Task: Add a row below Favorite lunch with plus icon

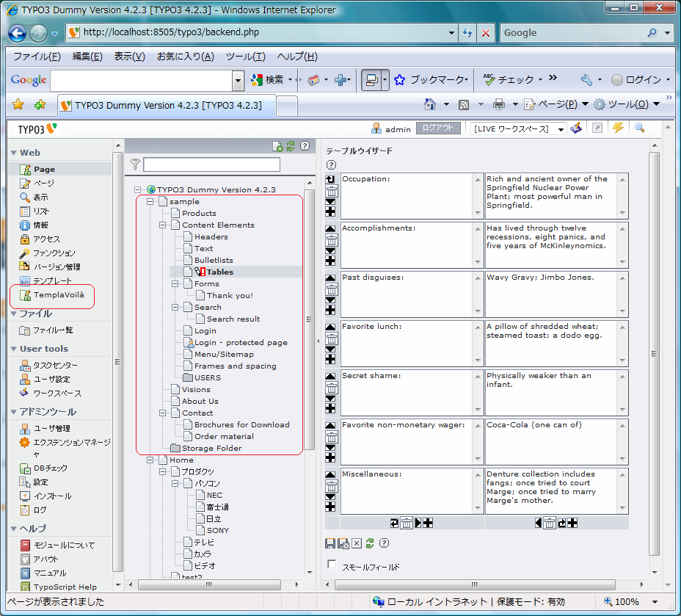Action: tap(330, 359)
